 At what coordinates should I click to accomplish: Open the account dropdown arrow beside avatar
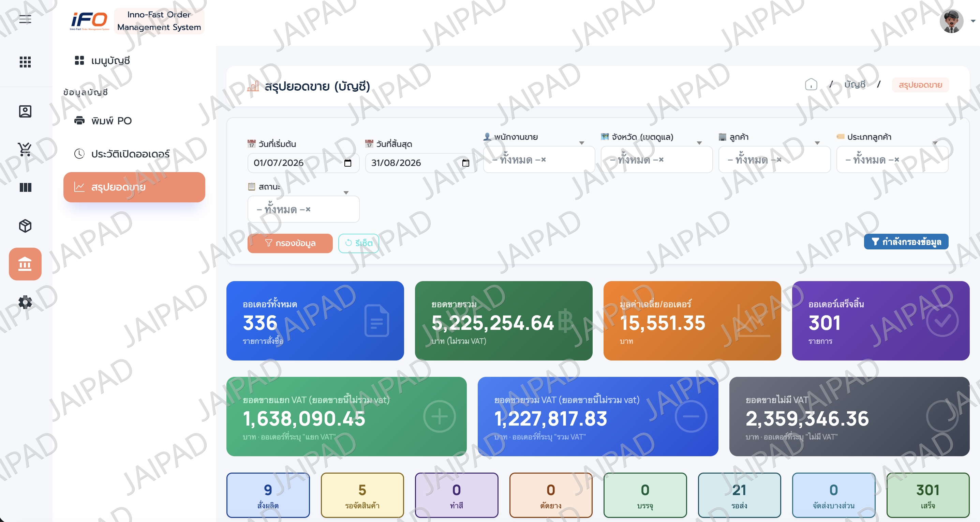pyautogui.click(x=973, y=21)
